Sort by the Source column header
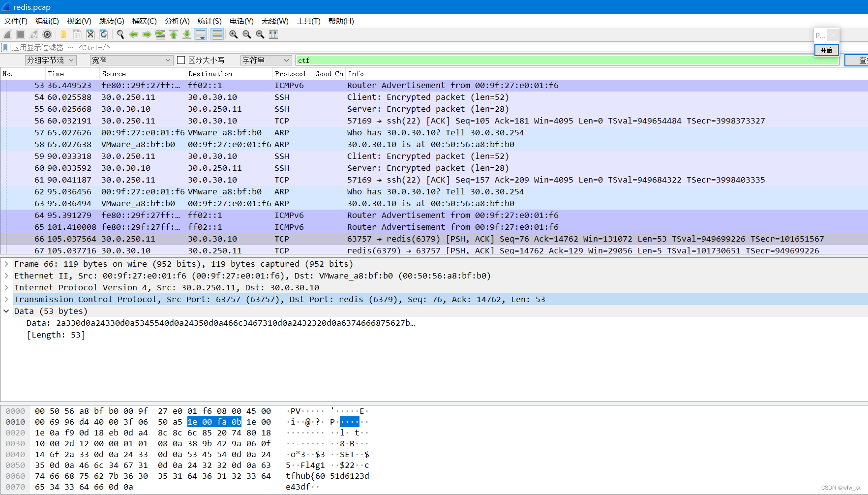 click(x=143, y=74)
